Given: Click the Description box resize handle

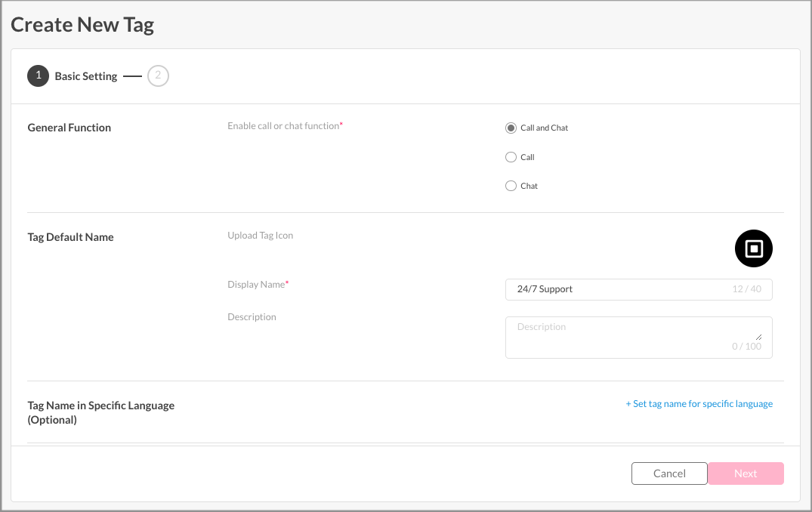Looking at the screenshot, I should click(x=758, y=337).
